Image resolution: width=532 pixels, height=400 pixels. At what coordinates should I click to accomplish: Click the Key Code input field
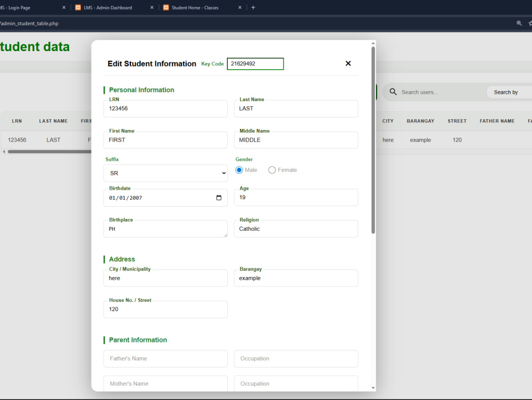click(255, 64)
